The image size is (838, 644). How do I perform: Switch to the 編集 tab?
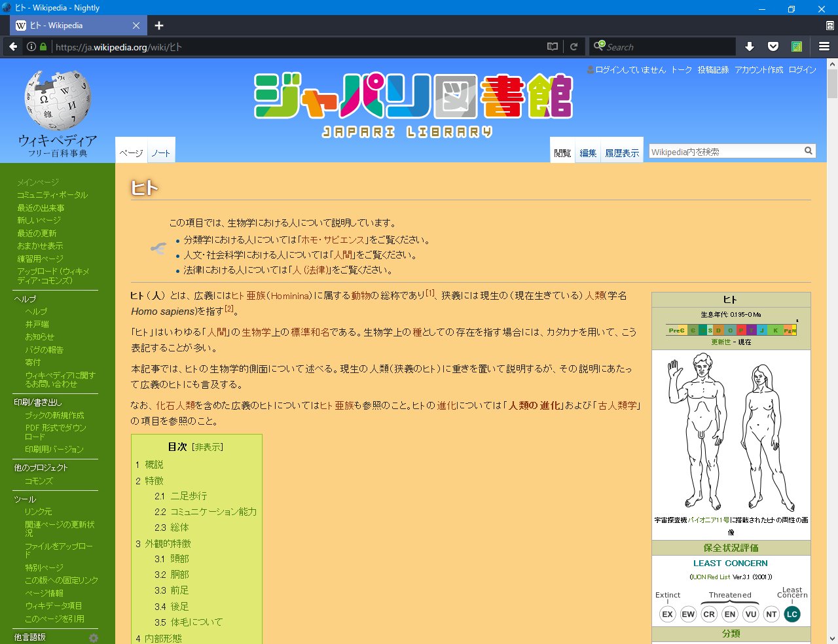click(587, 152)
